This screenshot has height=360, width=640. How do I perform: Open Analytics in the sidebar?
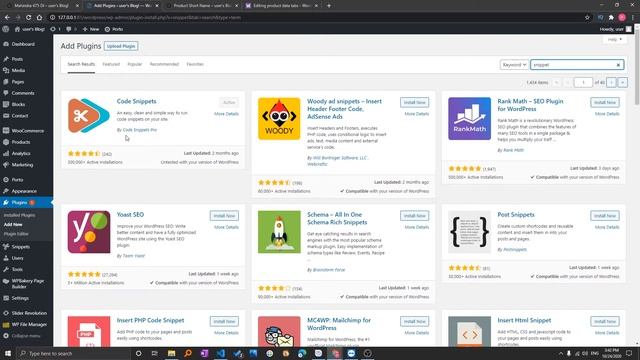pyautogui.click(x=21, y=154)
